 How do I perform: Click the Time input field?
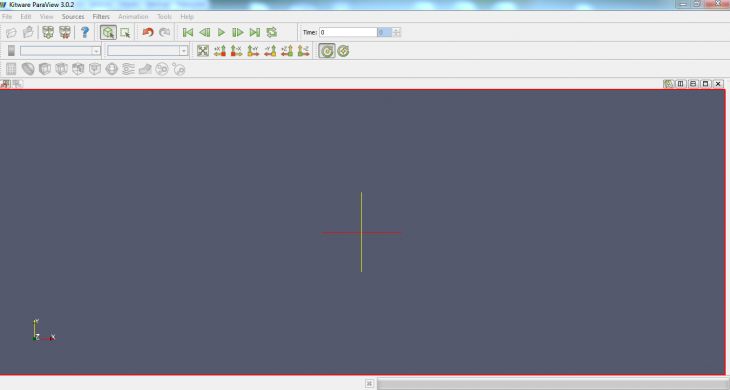click(x=348, y=32)
